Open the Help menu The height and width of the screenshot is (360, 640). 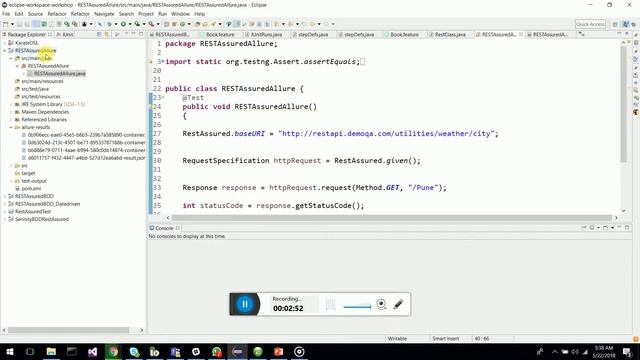[x=200, y=14]
